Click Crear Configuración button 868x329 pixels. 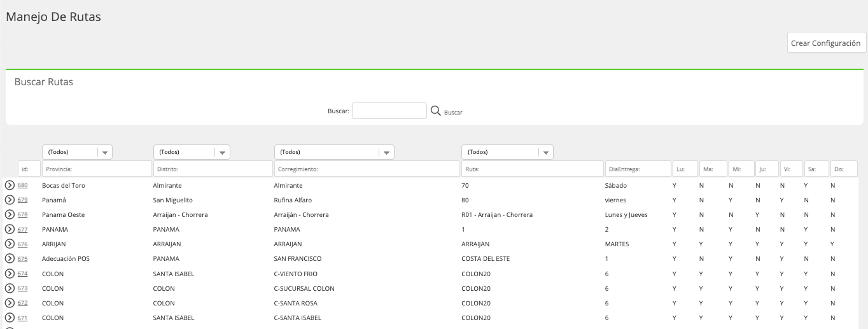pos(825,43)
